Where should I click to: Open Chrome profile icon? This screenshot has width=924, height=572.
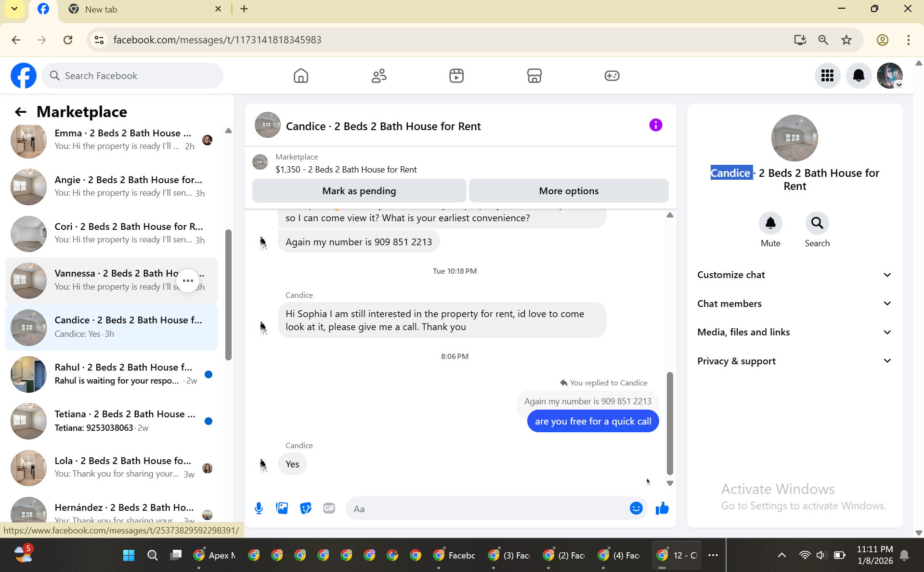pos(883,40)
